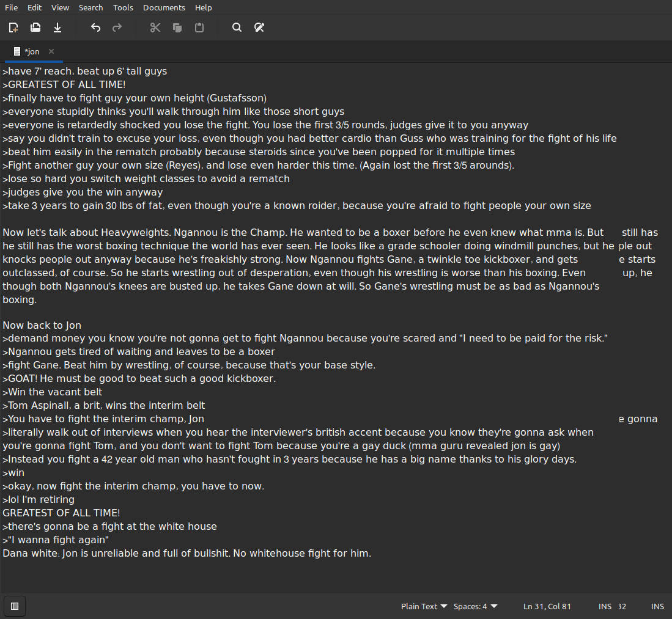672x619 pixels.
Task: Close the *jon tab
Action: [51, 51]
